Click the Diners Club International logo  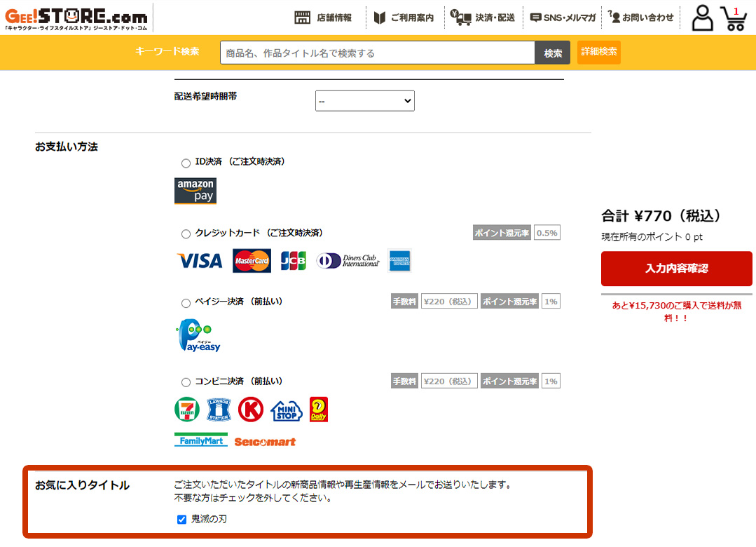348,261
